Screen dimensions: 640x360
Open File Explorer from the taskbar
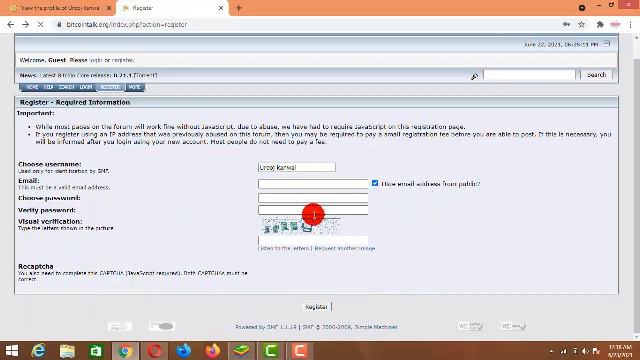tap(67, 351)
